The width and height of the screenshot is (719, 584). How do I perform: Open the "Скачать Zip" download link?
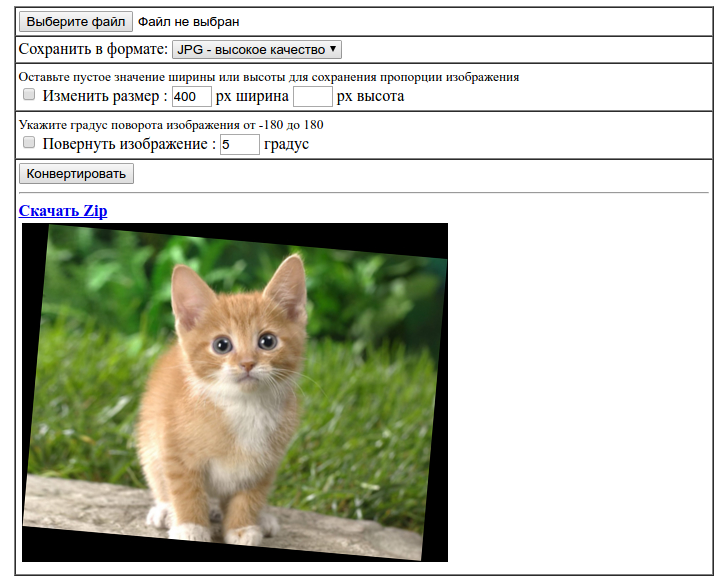(63, 211)
